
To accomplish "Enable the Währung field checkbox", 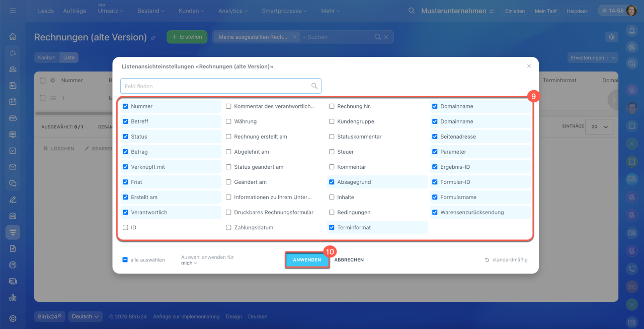I will 229,121.
